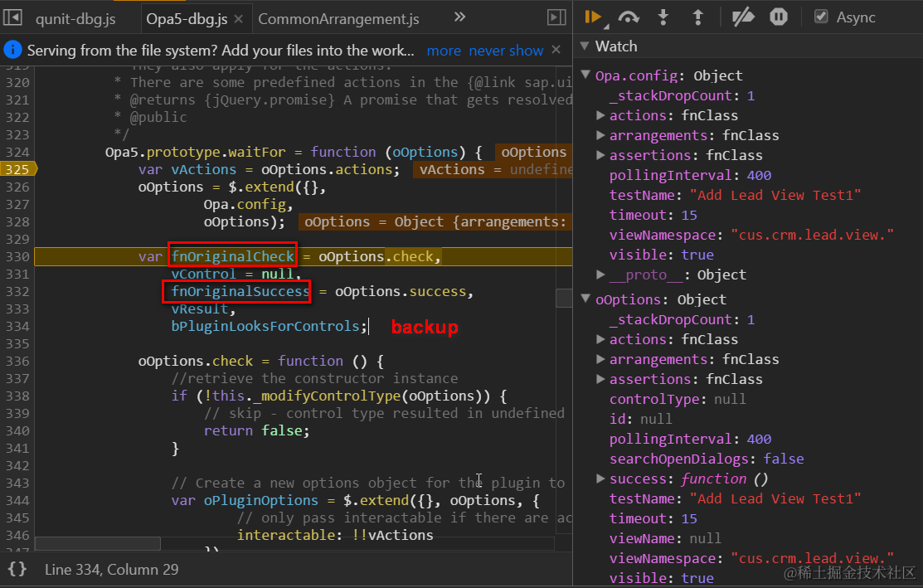Expand actions under Opa.config
This screenshot has width=923, height=588.
[x=600, y=115]
